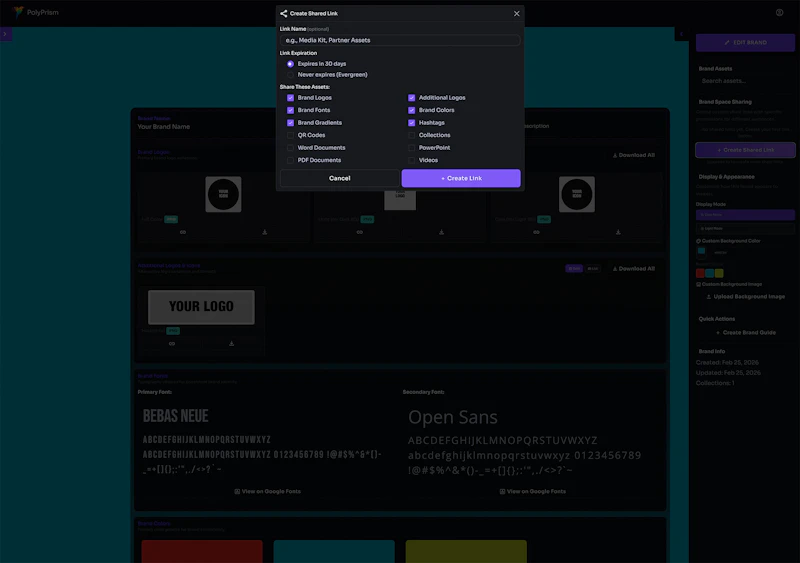Click the Edit Brand button
Viewport: 800px width, 563px height.
coord(745,42)
